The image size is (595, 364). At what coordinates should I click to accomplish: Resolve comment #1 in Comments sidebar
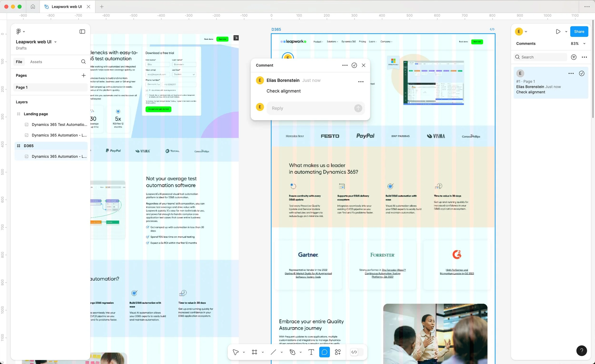click(x=581, y=73)
